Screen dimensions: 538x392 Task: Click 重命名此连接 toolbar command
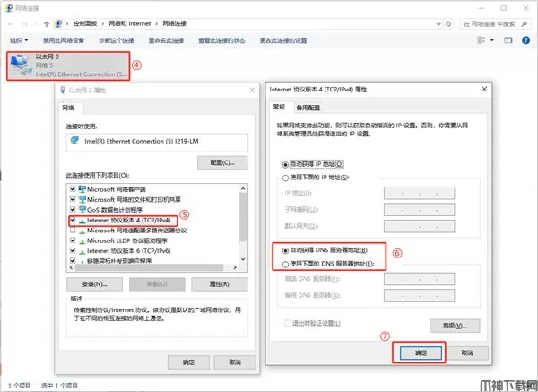click(166, 40)
